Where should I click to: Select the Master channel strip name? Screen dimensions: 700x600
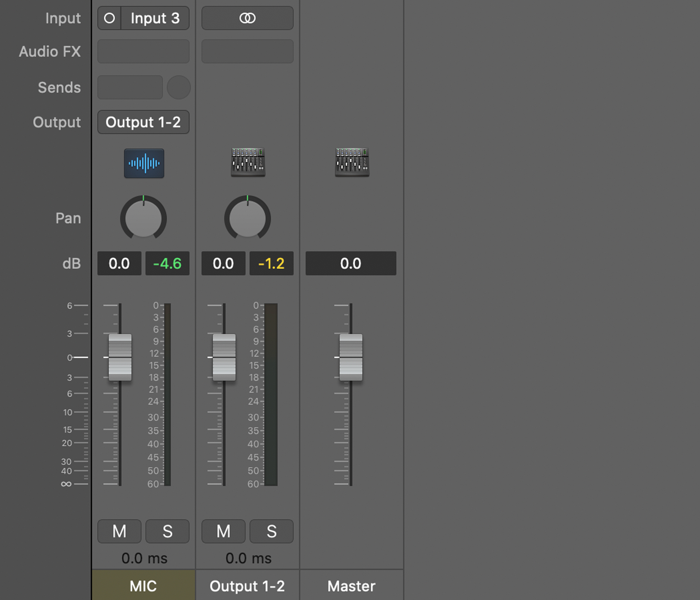(x=351, y=586)
